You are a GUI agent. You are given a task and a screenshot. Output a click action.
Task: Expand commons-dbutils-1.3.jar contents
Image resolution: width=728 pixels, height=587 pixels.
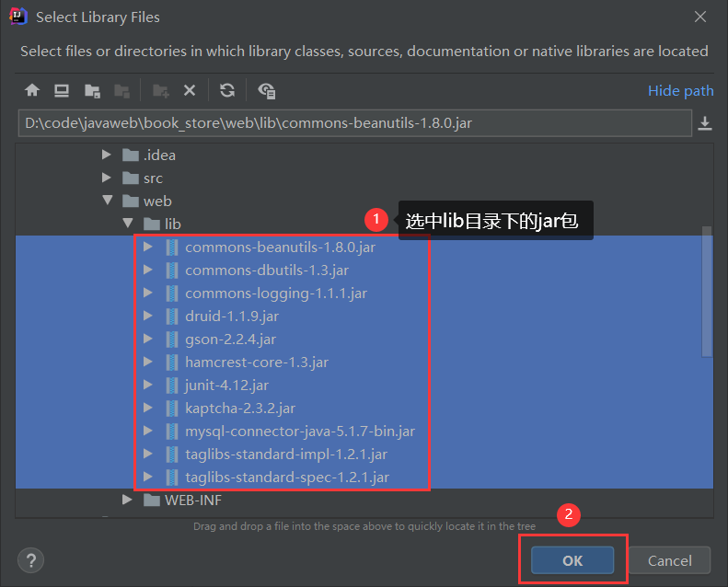click(x=148, y=270)
